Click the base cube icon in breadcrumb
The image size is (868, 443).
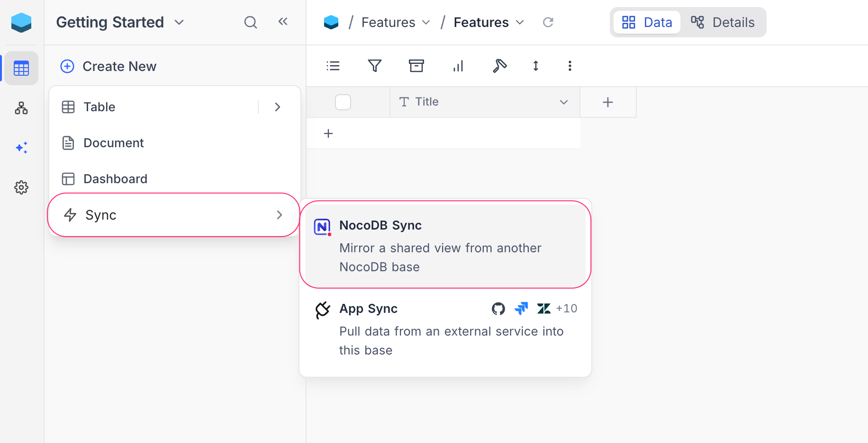point(331,22)
